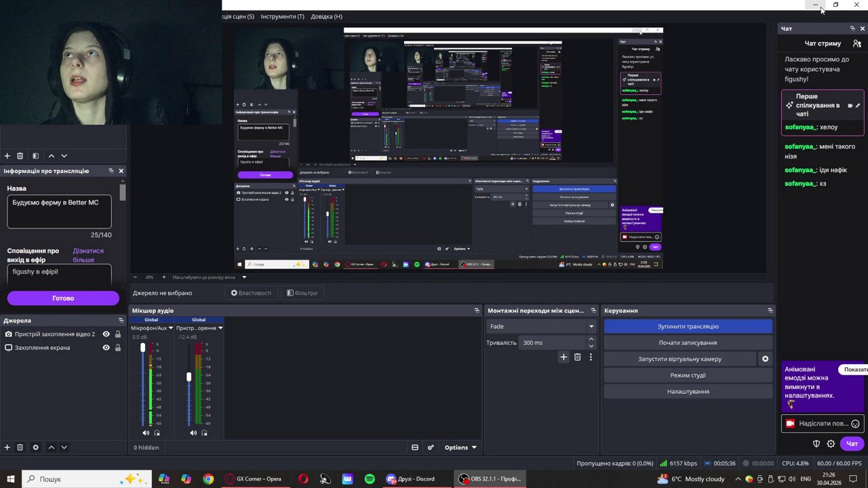Image resolution: width=868 pixels, height=488 pixels.
Task: Adjust the Пристр...орення volume slider
Action: (189, 377)
